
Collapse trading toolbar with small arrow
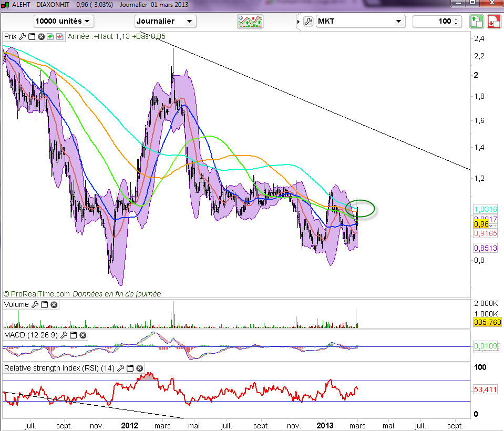[299, 22]
